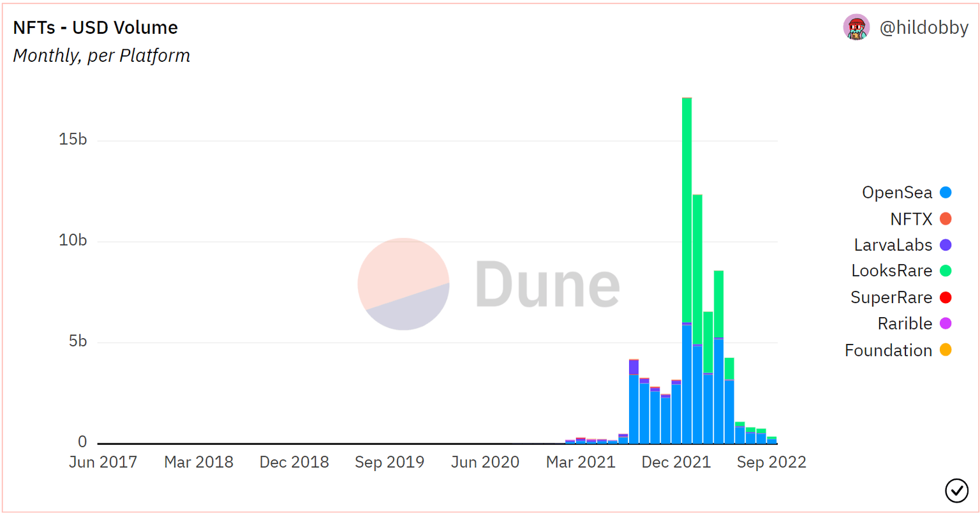The image size is (980, 513).
Task: Click the 0 y-axis label
Action: (x=82, y=442)
